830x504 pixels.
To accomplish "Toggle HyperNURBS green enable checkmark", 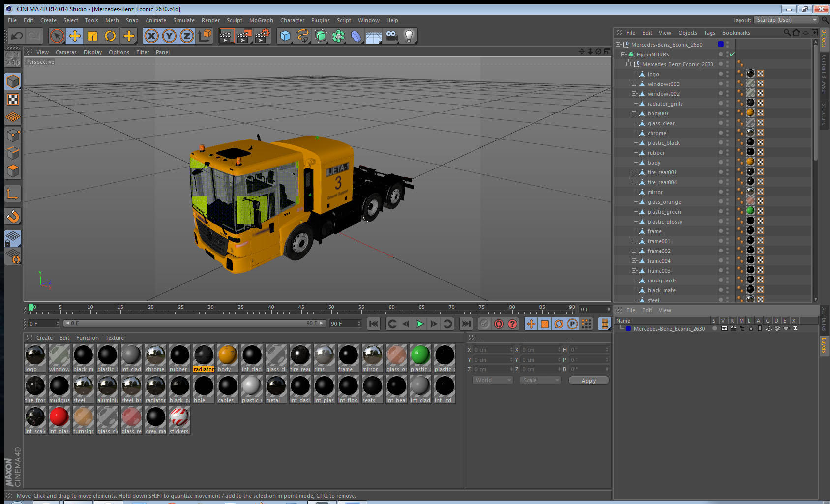I will point(732,54).
